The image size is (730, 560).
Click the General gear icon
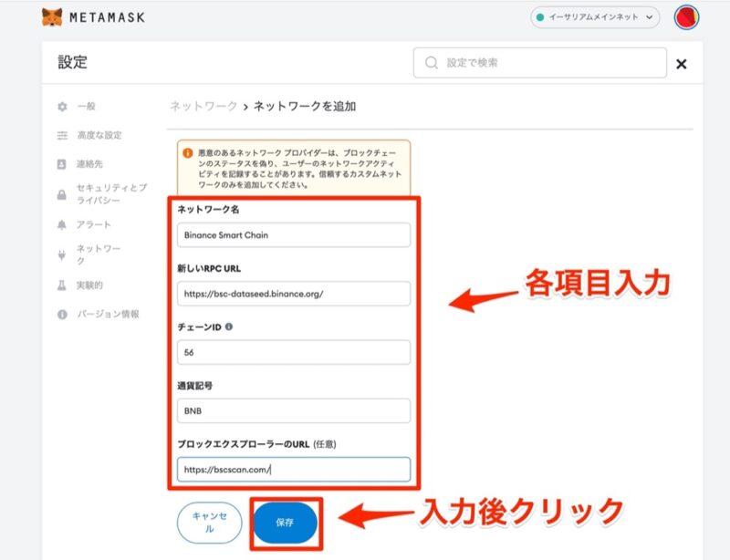tap(62, 107)
